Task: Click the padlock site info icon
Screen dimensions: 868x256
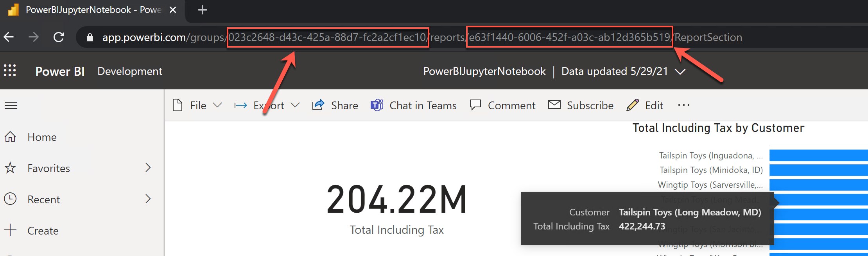Action: (x=90, y=37)
